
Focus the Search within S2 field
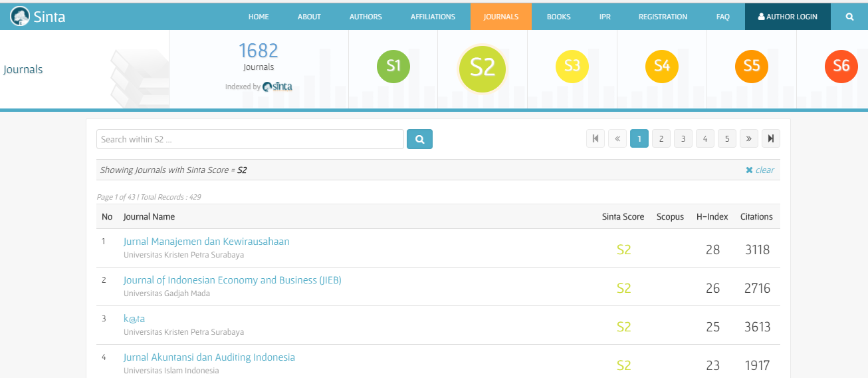pyautogui.click(x=250, y=139)
